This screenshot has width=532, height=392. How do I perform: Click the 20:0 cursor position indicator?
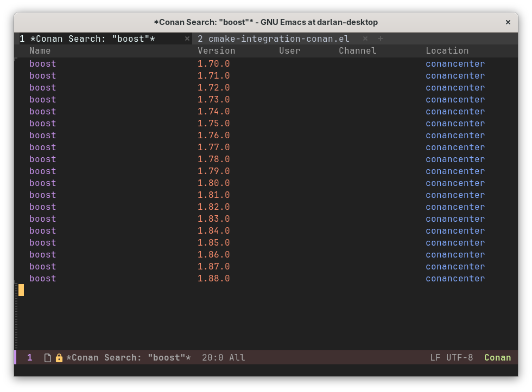213,358
